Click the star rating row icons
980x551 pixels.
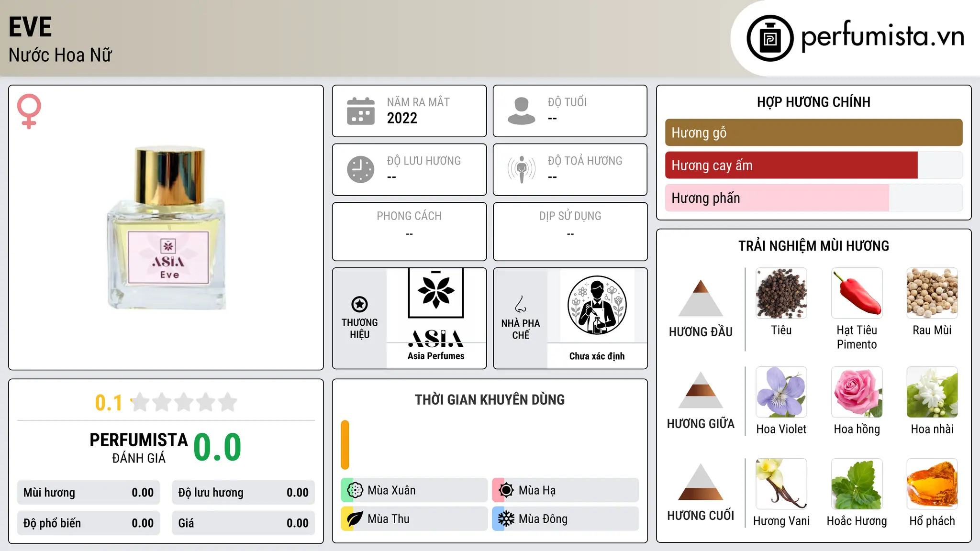184,402
